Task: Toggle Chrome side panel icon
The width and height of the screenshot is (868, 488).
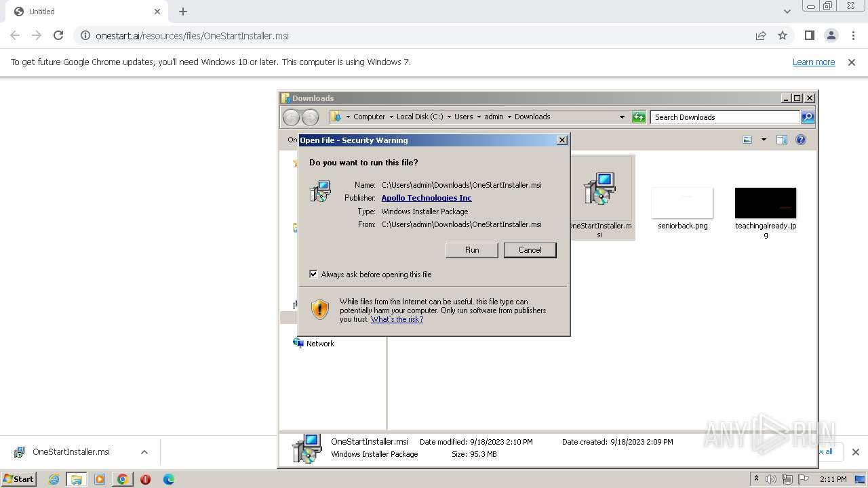Action: [809, 35]
